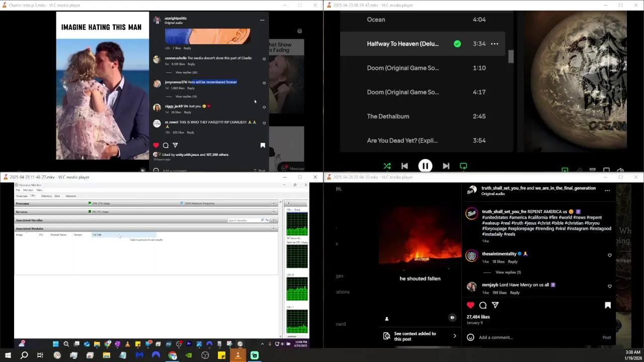Pause playback in the music player
This screenshot has height=362, width=644.
425,166
